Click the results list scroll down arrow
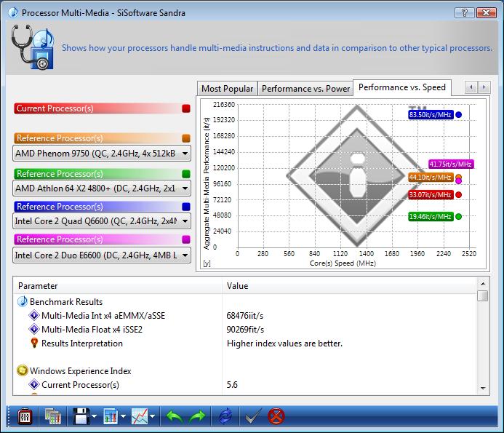504x433 pixels. tap(483, 389)
